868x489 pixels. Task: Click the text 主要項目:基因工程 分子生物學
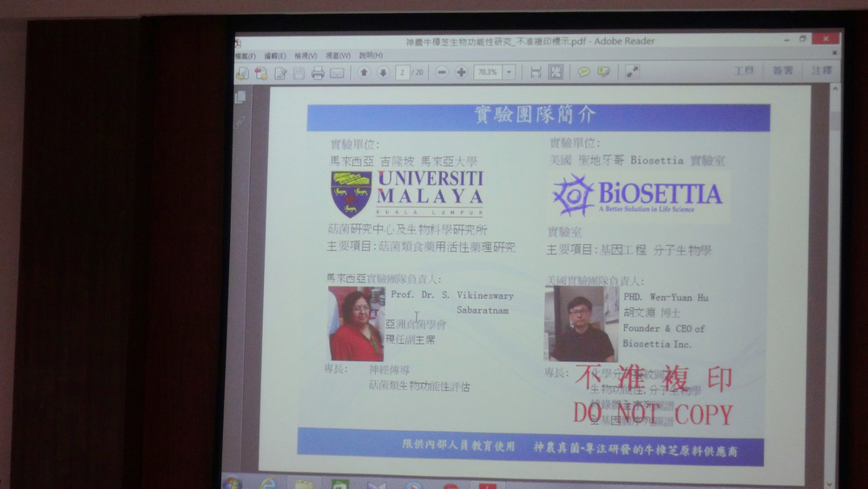tap(628, 250)
